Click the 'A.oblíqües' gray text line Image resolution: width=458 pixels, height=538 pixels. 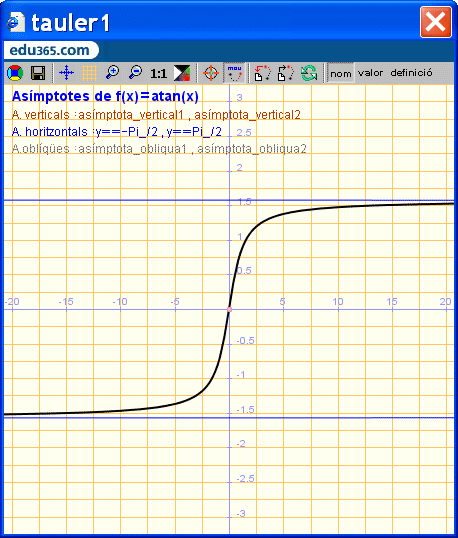[x=159, y=149]
